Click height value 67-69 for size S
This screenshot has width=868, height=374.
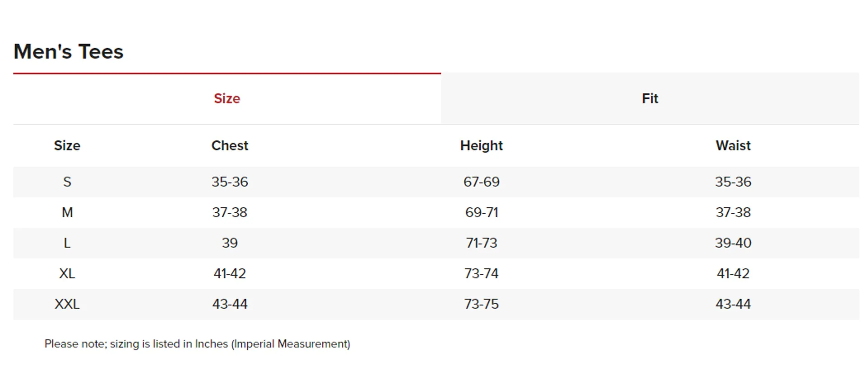pyautogui.click(x=481, y=182)
